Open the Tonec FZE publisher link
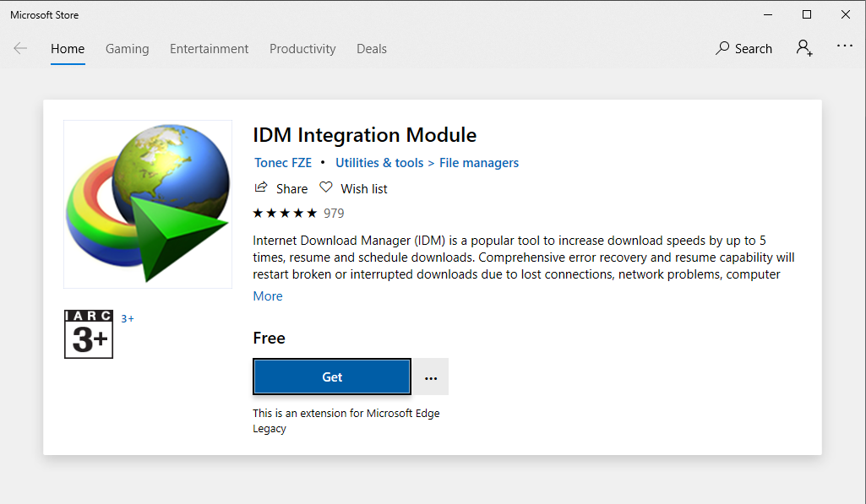This screenshot has width=866, height=504. coord(283,163)
